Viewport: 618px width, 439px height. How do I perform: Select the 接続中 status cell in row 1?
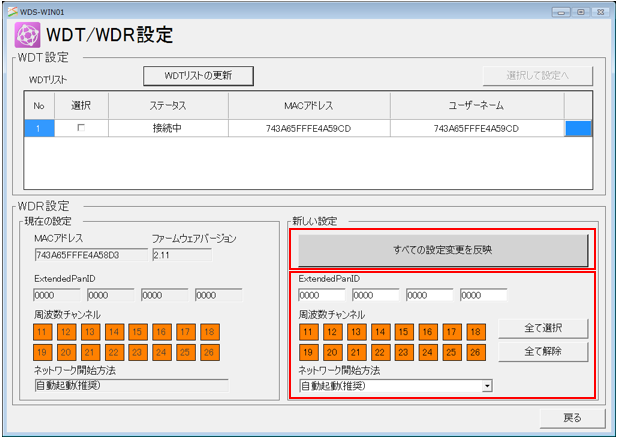167,128
